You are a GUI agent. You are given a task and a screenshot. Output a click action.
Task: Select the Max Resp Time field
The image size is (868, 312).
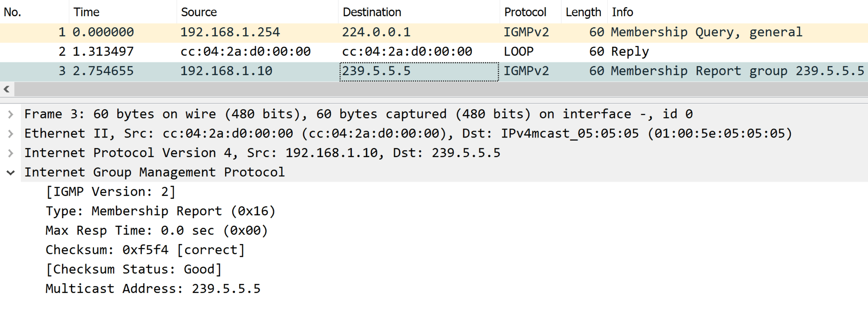[156, 230]
